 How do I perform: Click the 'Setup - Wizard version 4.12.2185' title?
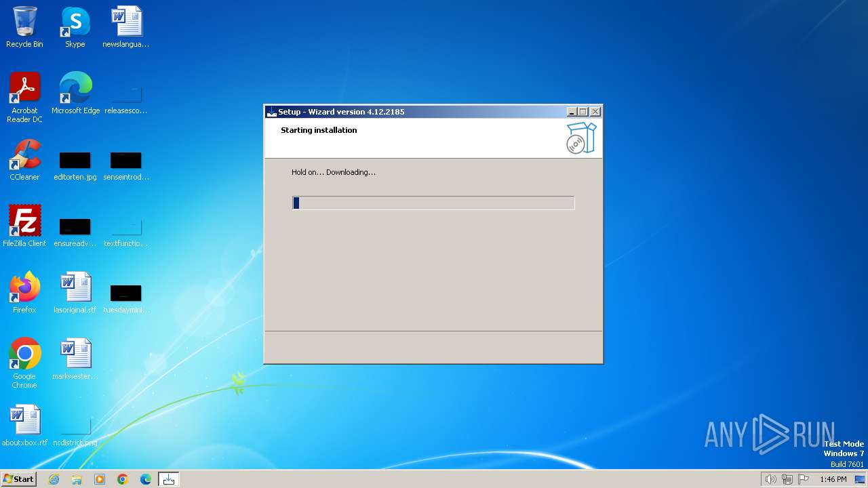point(341,112)
